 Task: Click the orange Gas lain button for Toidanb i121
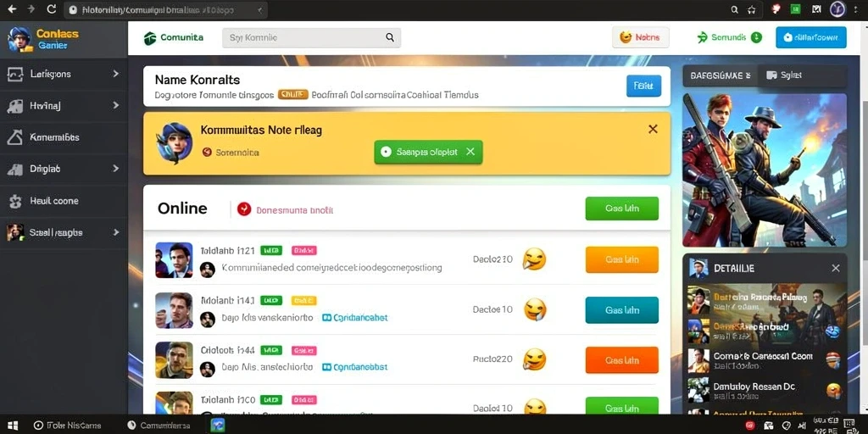coord(621,259)
